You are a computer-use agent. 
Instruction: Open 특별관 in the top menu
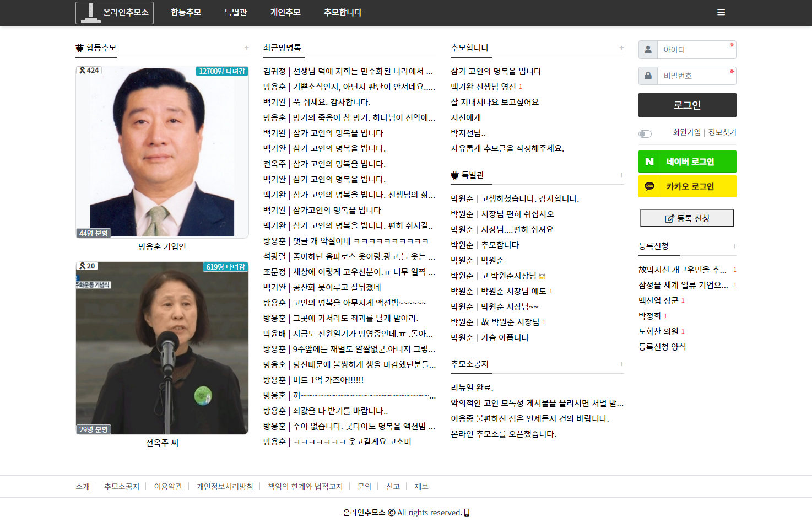click(235, 13)
